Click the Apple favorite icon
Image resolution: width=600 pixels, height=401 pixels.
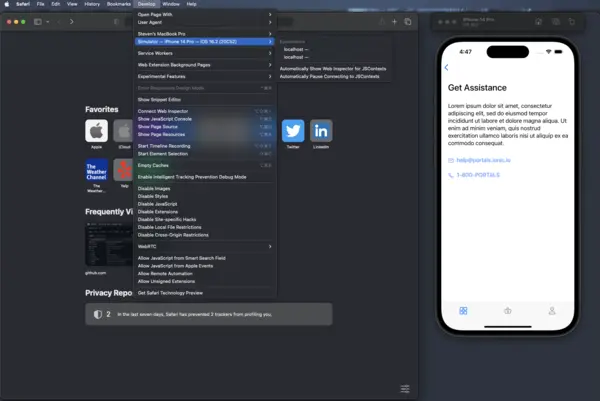click(96, 131)
